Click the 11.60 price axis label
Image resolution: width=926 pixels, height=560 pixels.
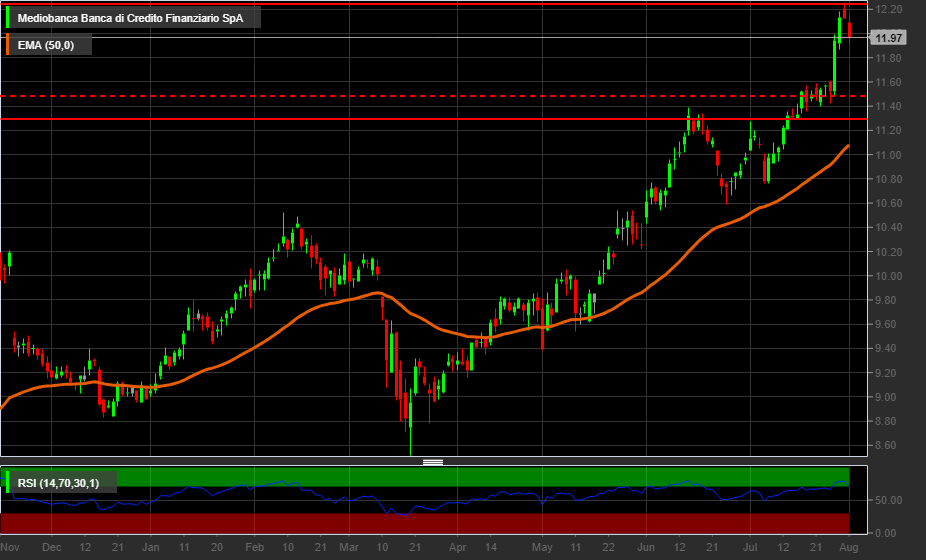pos(888,82)
